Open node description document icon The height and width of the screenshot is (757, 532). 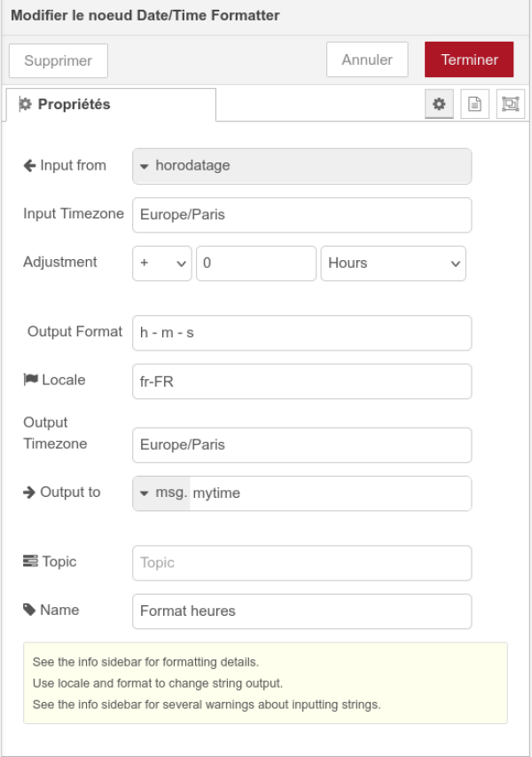pos(474,104)
